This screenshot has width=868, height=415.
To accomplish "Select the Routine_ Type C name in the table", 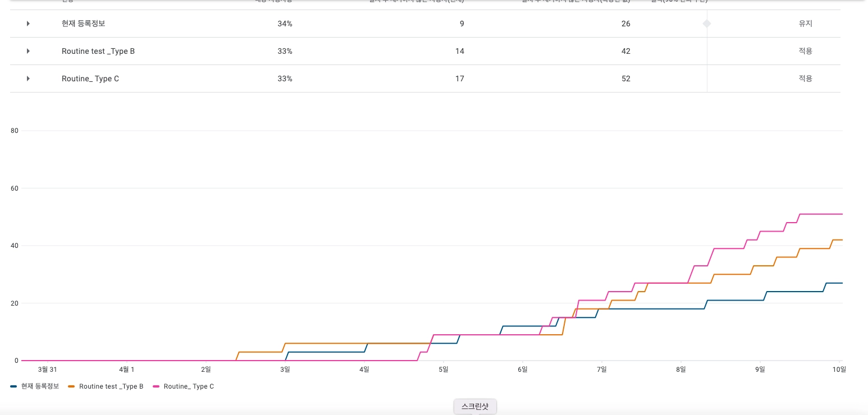I will 90,79.
